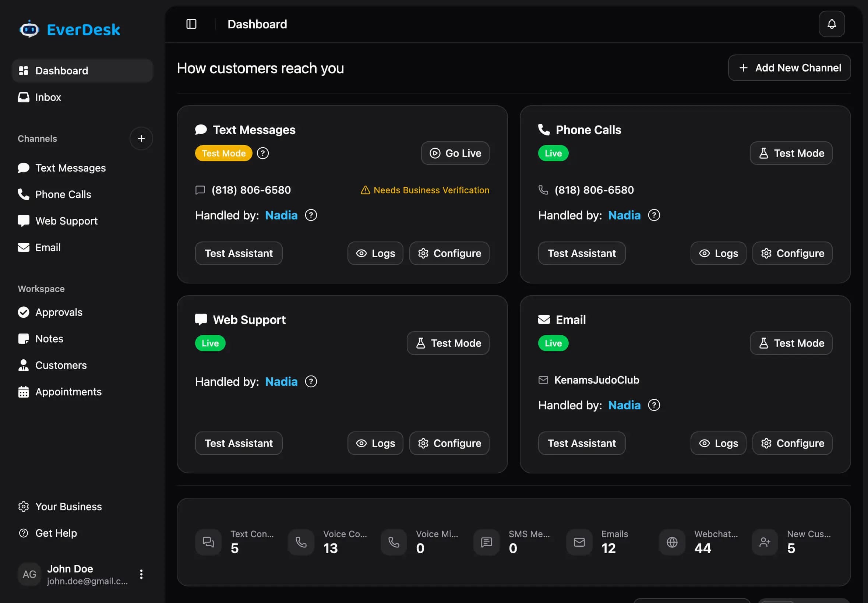Open the Email channel in sidebar
Image resolution: width=868 pixels, height=603 pixels.
pos(48,247)
